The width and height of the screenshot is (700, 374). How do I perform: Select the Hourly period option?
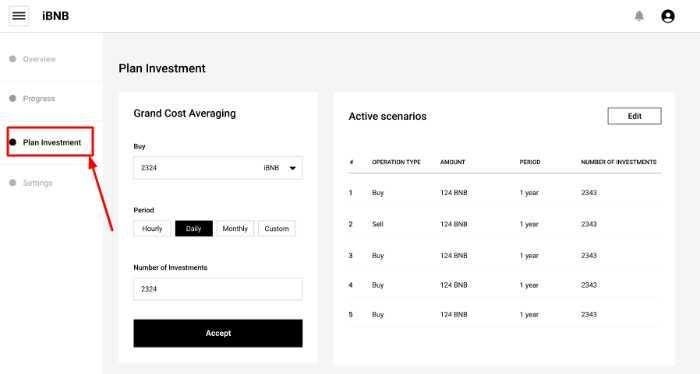(152, 229)
